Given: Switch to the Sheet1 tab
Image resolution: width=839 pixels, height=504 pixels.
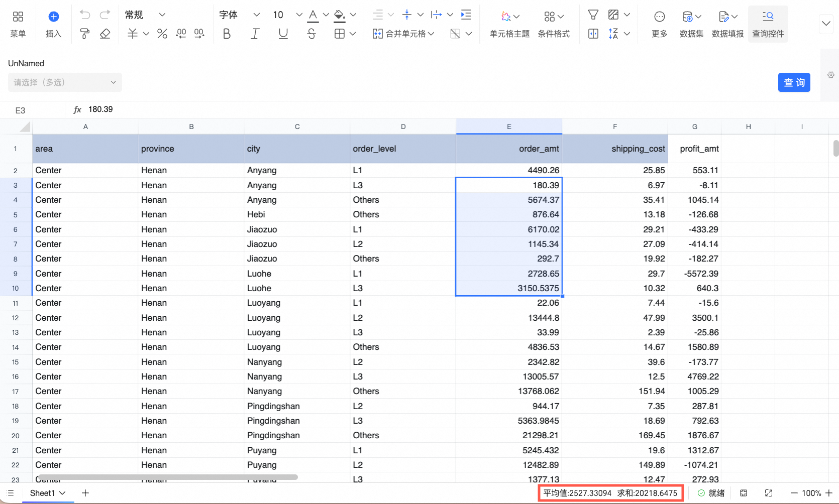Looking at the screenshot, I should click(x=42, y=493).
